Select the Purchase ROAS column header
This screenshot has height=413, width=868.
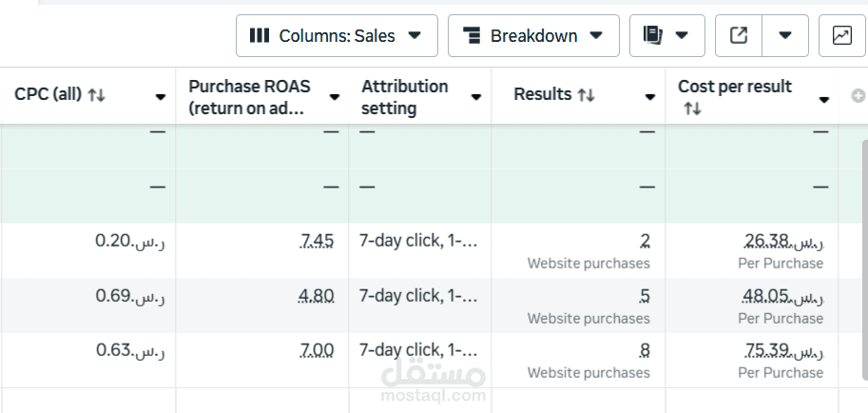pos(249,97)
